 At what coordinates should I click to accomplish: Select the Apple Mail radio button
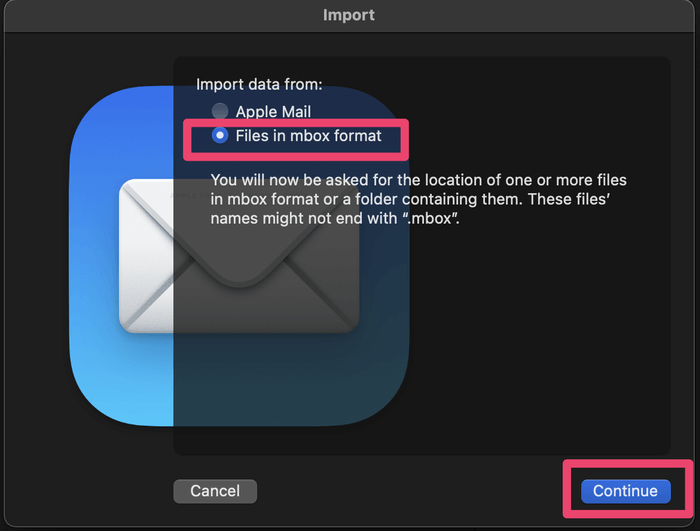click(220, 112)
